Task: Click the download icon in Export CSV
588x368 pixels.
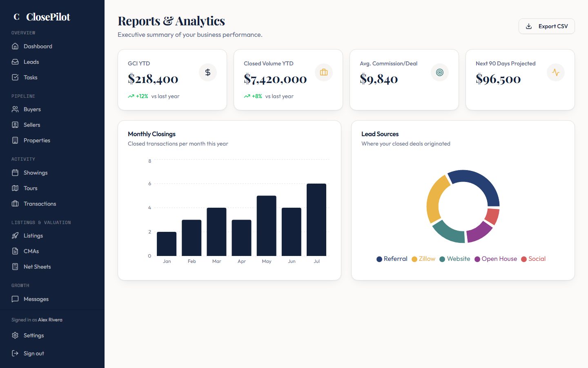Action: tap(529, 26)
